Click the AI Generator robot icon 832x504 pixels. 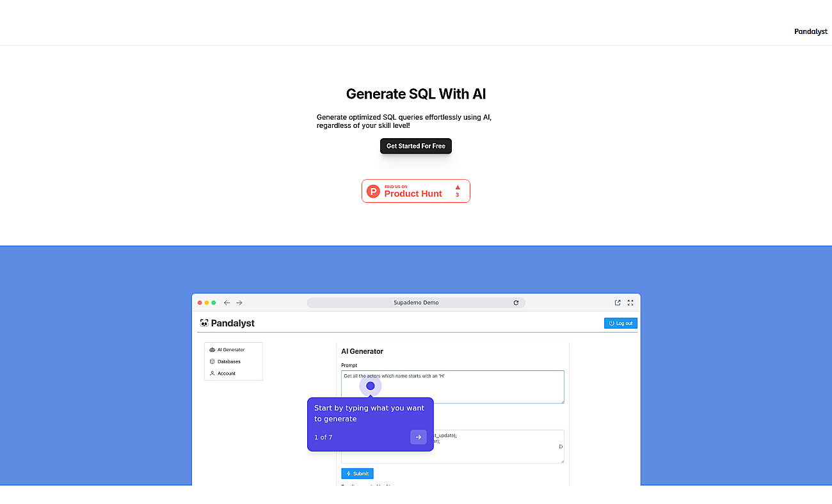(x=212, y=350)
